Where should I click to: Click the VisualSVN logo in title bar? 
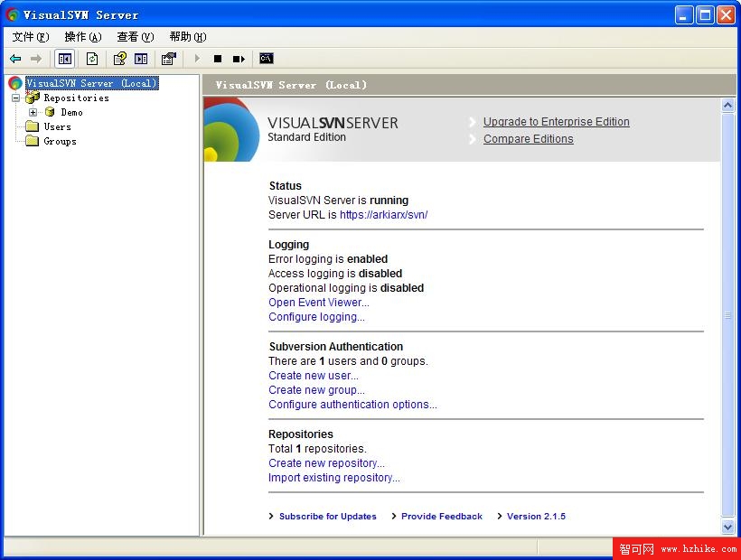[13, 14]
